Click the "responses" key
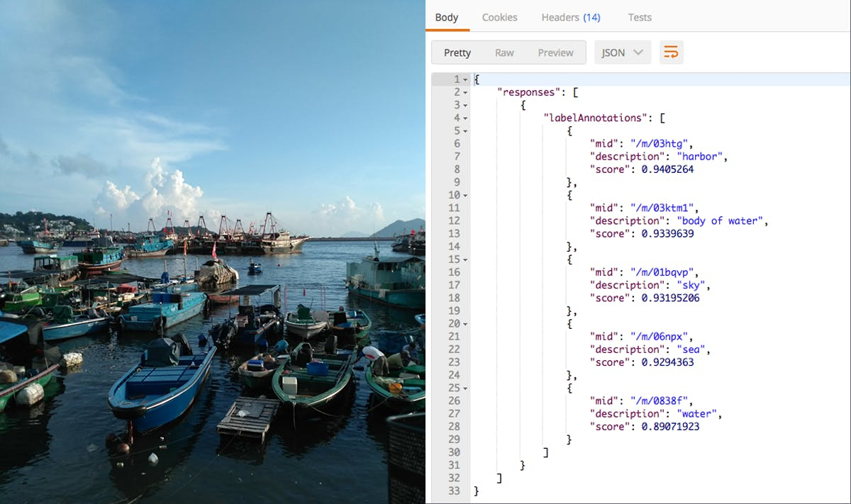 click(x=527, y=92)
